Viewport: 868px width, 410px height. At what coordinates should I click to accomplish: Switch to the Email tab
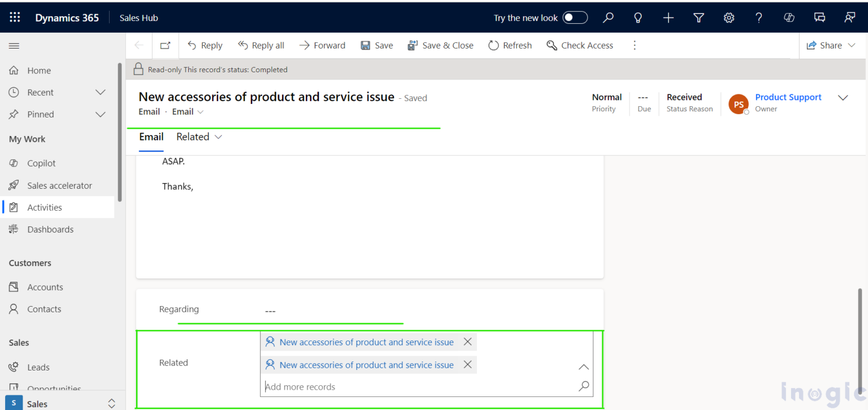click(x=151, y=137)
